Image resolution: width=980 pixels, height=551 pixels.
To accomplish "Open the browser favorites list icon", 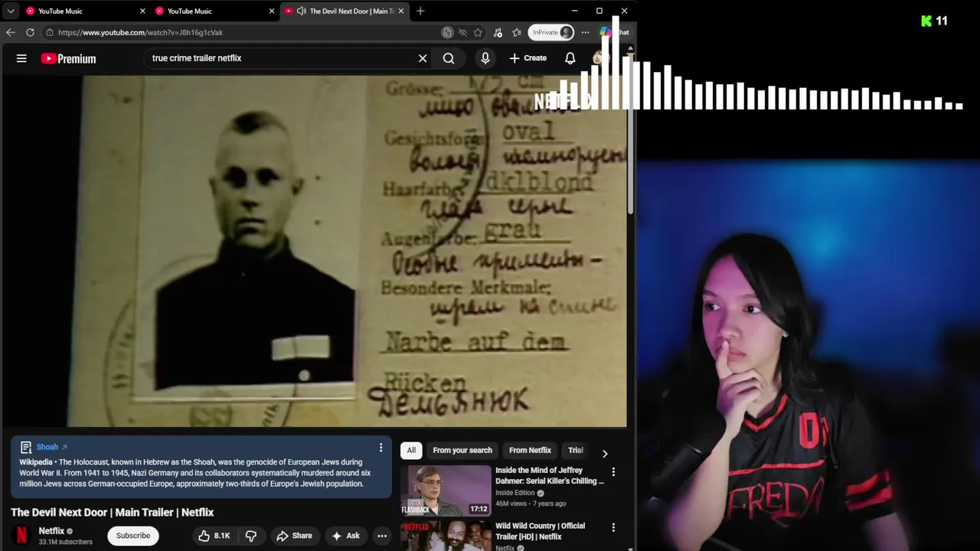I will (x=517, y=32).
